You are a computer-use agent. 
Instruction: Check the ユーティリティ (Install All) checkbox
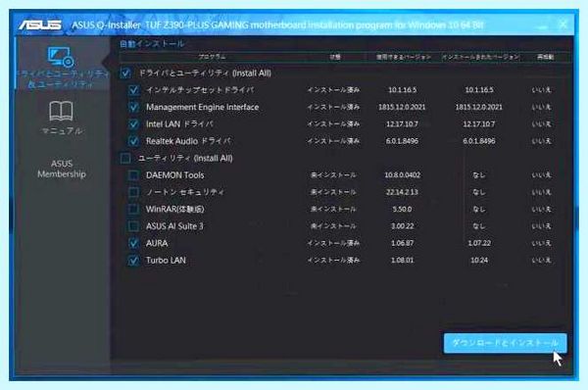[x=125, y=158]
